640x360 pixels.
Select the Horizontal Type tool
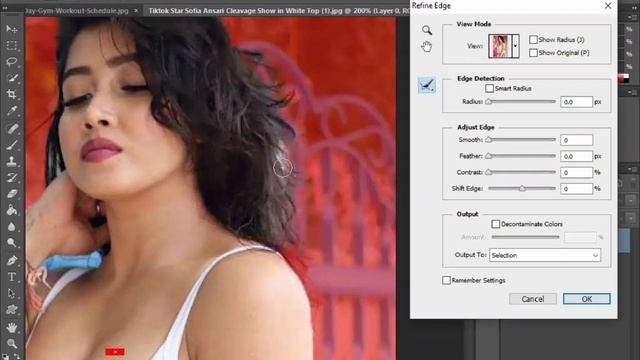pos(11,277)
